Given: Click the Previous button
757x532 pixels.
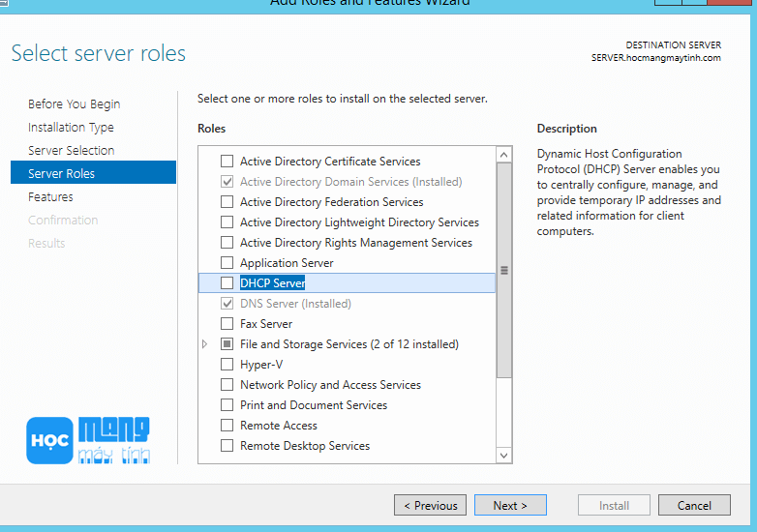Looking at the screenshot, I should click(x=430, y=505).
